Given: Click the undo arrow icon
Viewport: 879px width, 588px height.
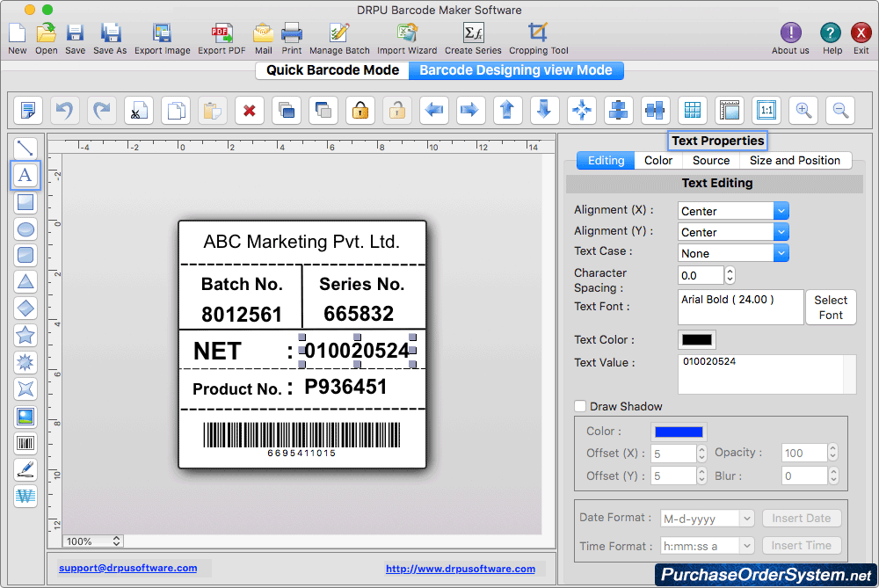Looking at the screenshot, I should click(x=64, y=110).
